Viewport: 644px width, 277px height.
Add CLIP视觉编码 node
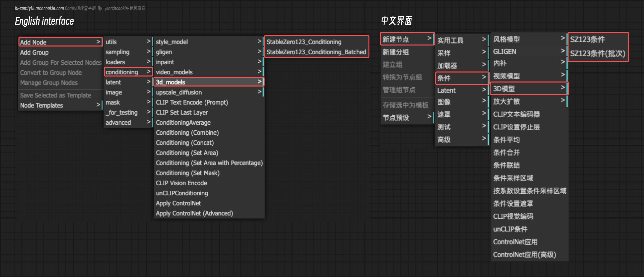tap(529, 216)
